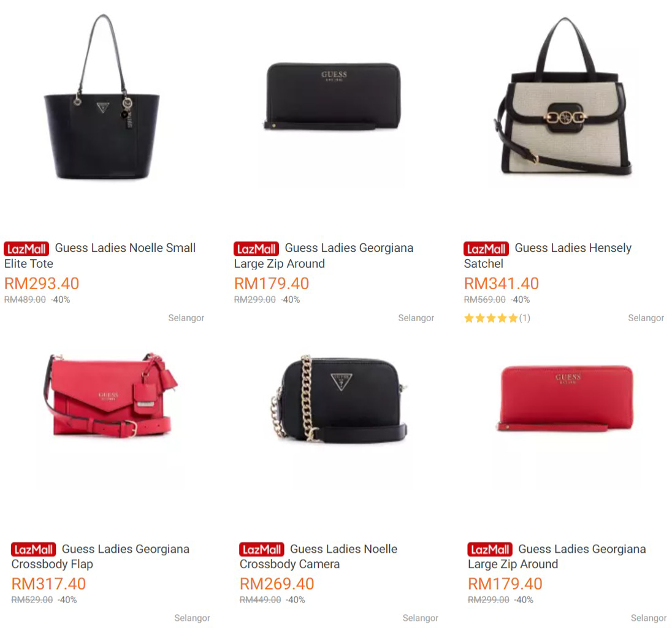
Task: Click the (1) review count on Hensely Satchel
Action: point(525,318)
